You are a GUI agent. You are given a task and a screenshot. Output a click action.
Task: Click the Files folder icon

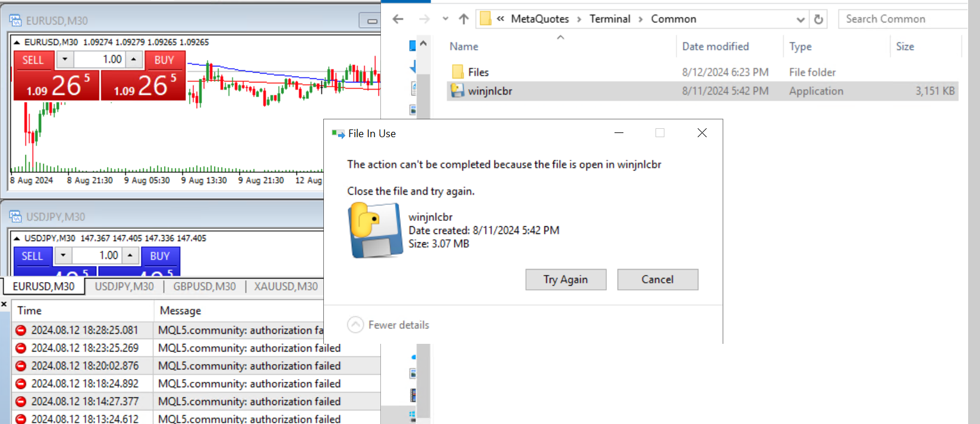pyautogui.click(x=458, y=72)
